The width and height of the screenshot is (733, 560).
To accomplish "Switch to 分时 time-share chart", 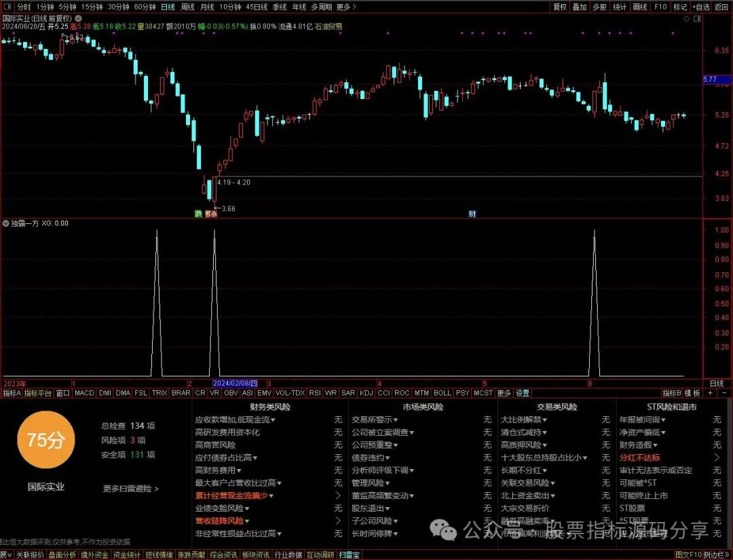I will point(23,7).
